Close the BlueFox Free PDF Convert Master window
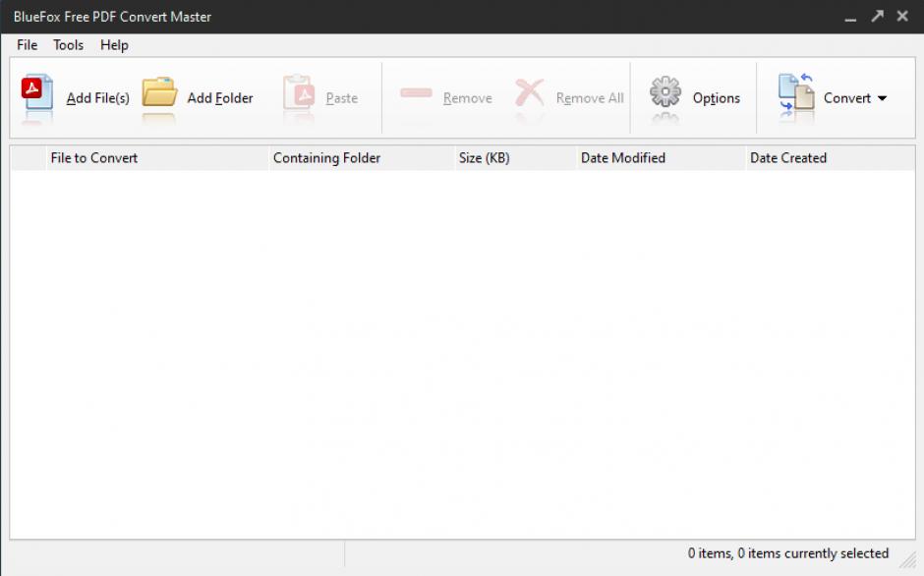The width and height of the screenshot is (924, 576). coord(902,17)
